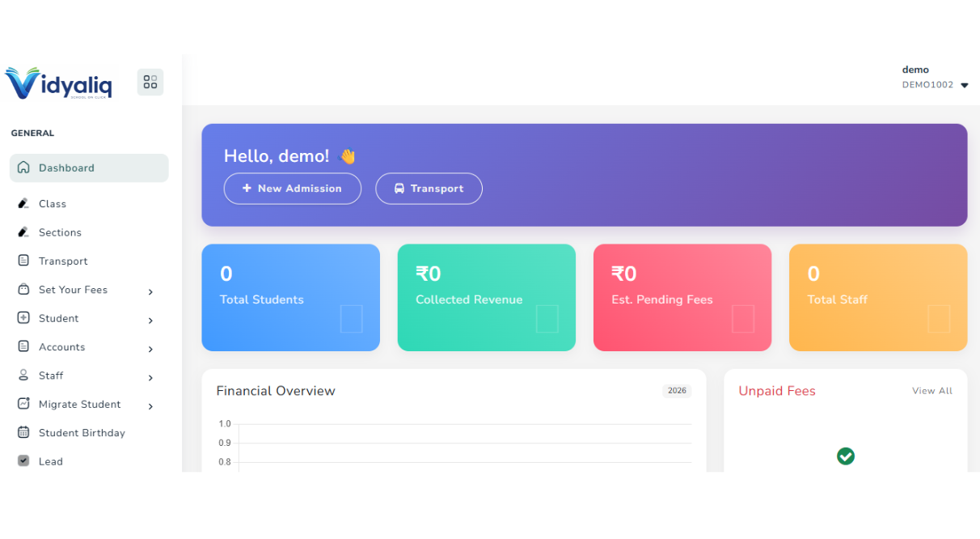Open the Migrate Student menu item
The height and width of the screenshot is (539, 980).
pos(79,405)
